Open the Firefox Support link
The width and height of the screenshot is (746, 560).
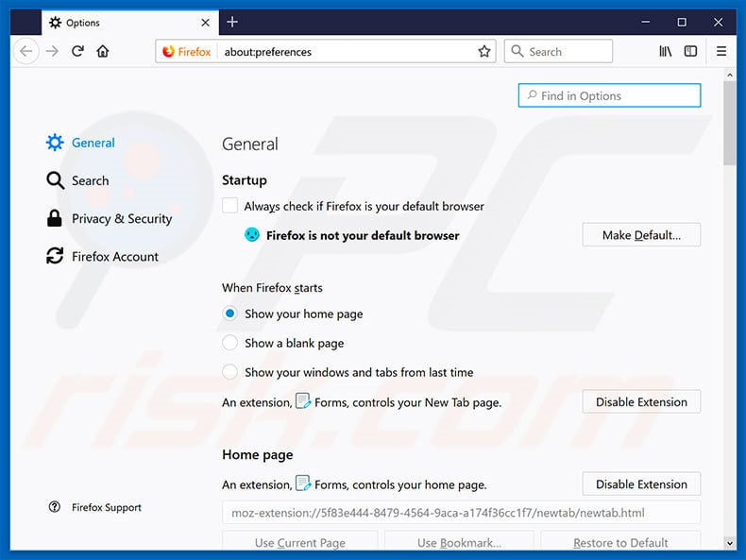[x=95, y=507]
